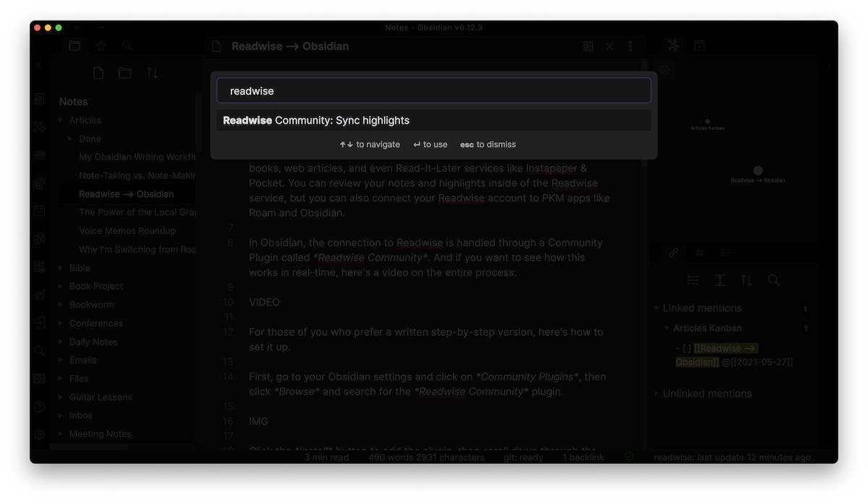Image resolution: width=868 pixels, height=503 pixels.
Task: Open local graph settings gear
Action: (x=664, y=70)
